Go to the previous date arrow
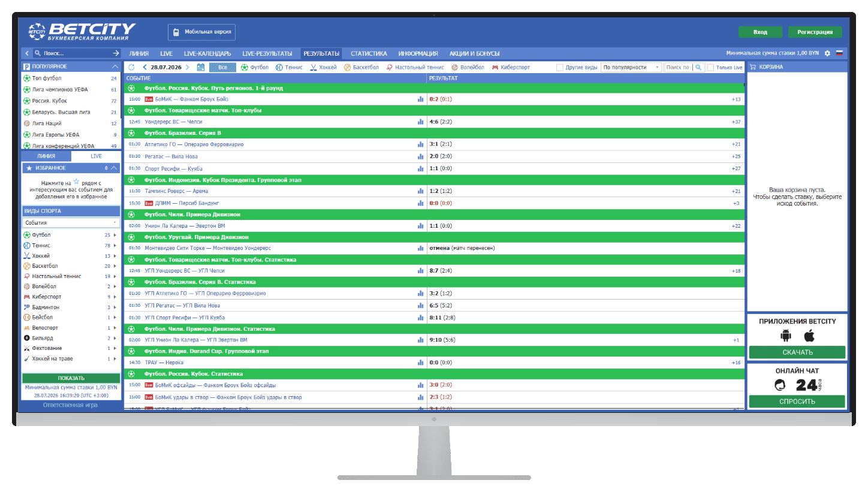Viewport: 868px width, 492px height. pyautogui.click(x=144, y=68)
